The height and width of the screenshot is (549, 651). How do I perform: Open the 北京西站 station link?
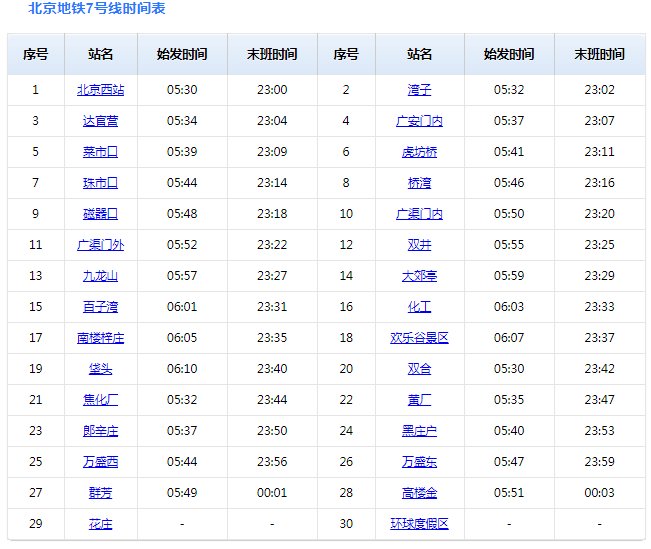[100, 90]
